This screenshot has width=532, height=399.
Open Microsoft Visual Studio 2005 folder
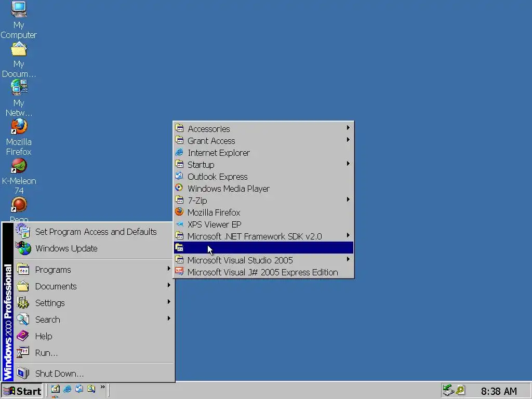(263, 260)
